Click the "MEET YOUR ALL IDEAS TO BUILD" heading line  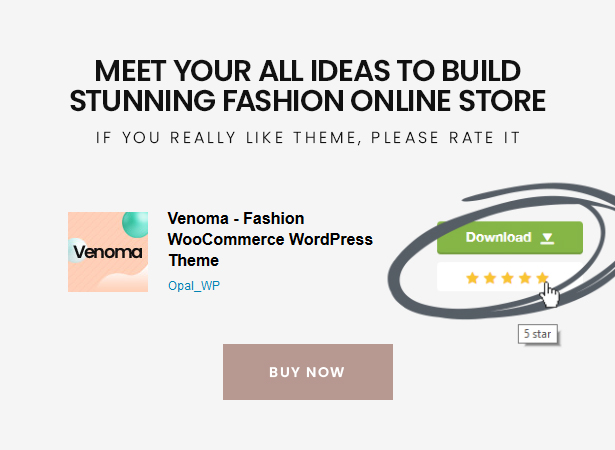pos(308,72)
